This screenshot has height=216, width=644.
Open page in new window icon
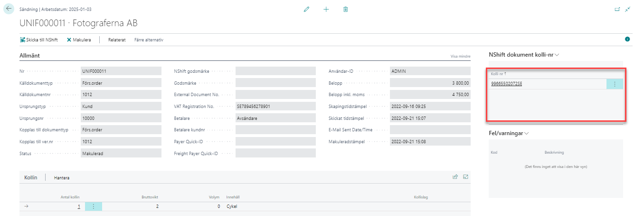pyautogui.click(x=617, y=9)
